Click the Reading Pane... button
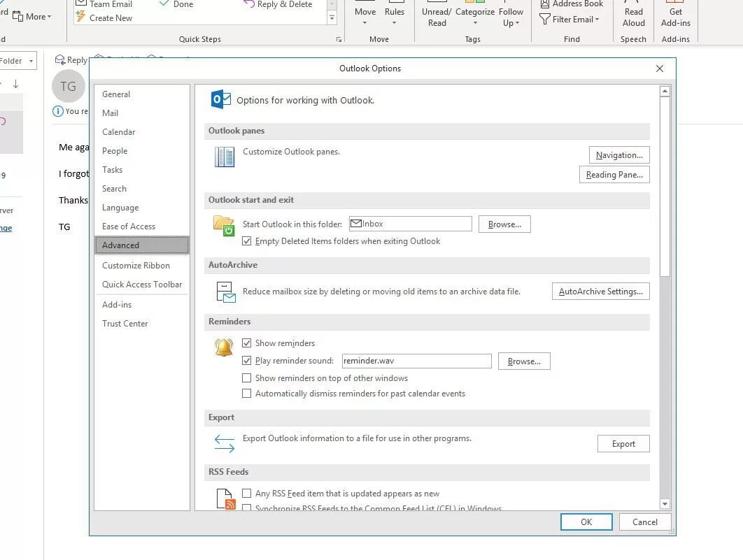The height and width of the screenshot is (560, 743). click(614, 175)
